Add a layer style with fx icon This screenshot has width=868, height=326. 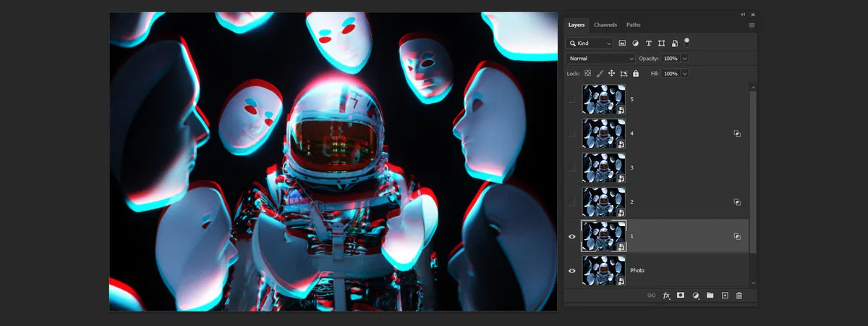666,296
